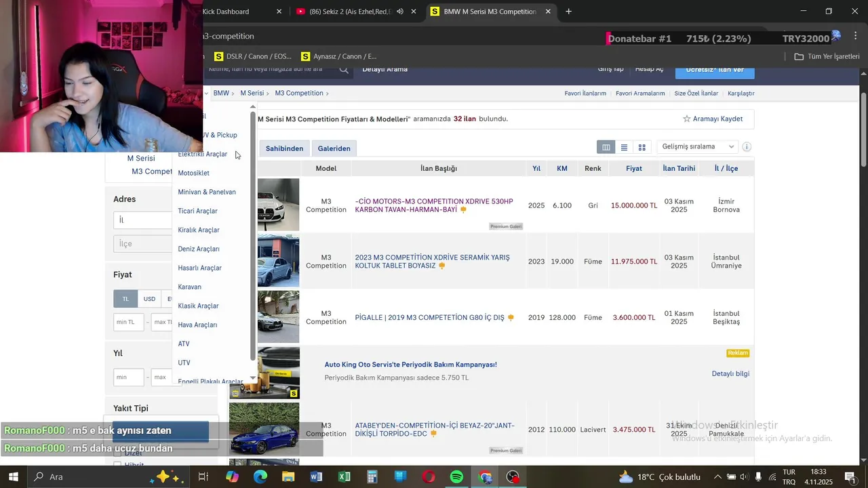Click category list scroll-up arrow
This screenshot has height=488, width=868.
[253, 107]
